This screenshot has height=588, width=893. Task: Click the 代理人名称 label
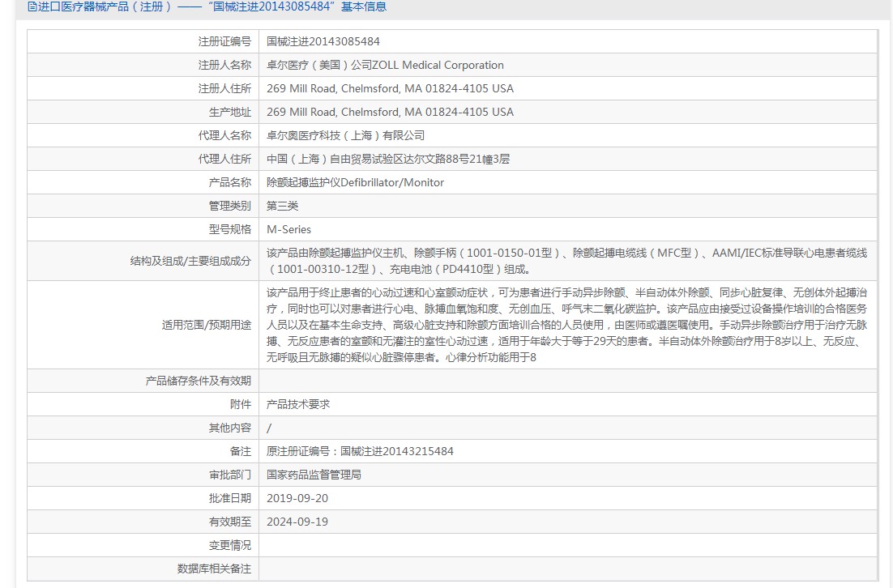[x=224, y=135]
